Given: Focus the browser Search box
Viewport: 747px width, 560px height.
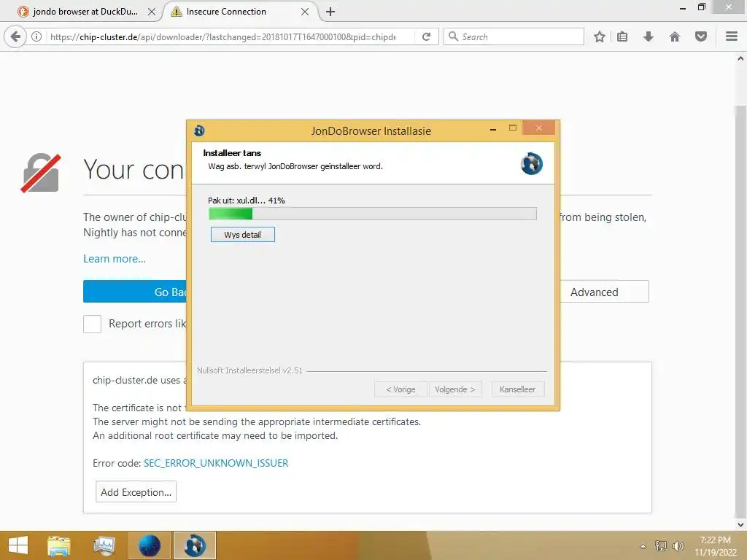Looking at the screenshot, I should [x=514, y=36].
